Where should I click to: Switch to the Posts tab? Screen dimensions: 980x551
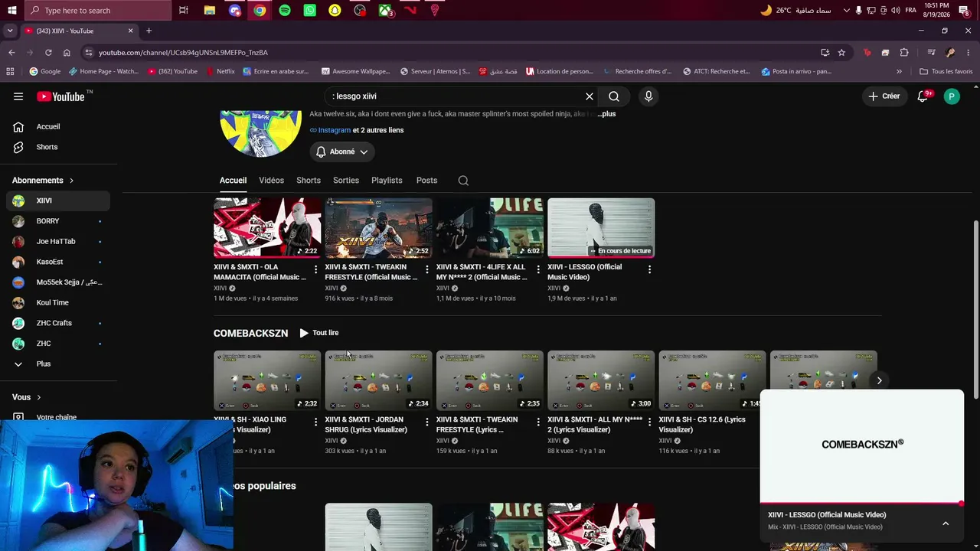tap(426, 181)
